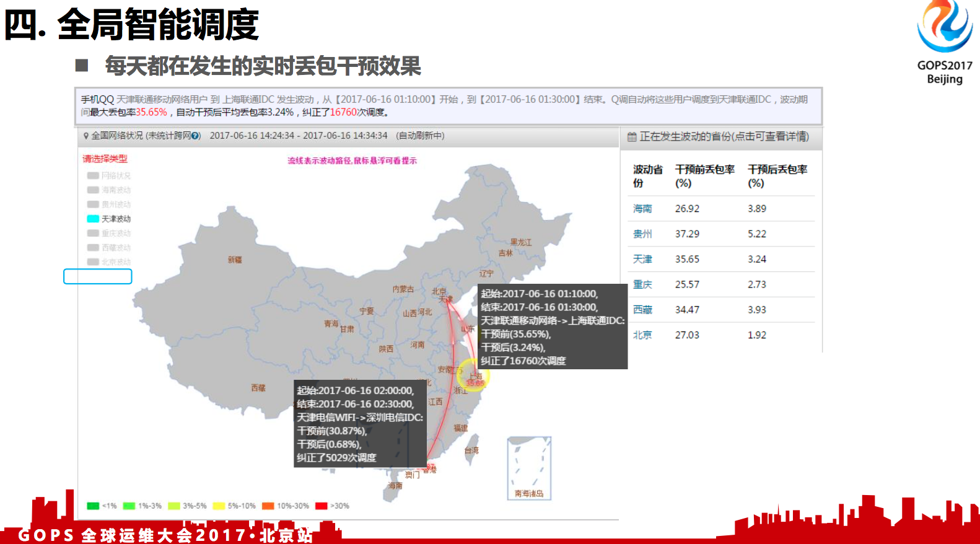Image resolution: width=980 pixels, height=544 pixels.
Task: Click the tooltip about 天津电信WIFI->深圳电信IDC
Action: pos(360,424)
